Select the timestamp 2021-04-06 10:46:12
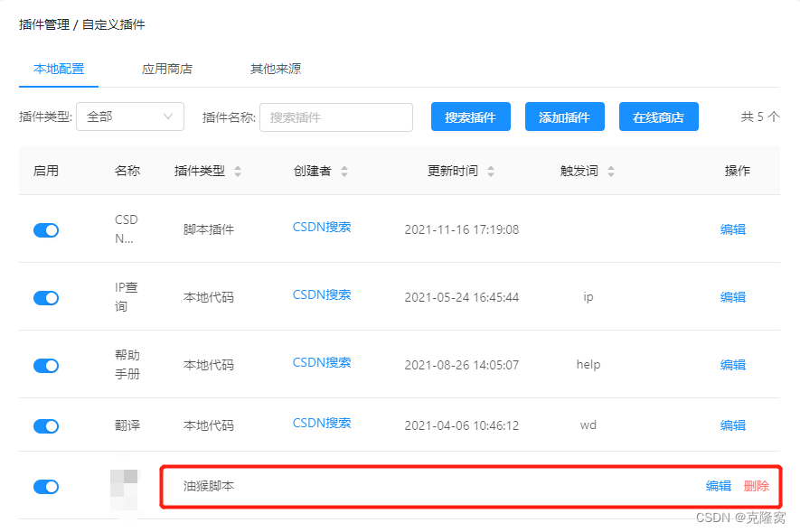The image size is (800, 532). (462, 425)
